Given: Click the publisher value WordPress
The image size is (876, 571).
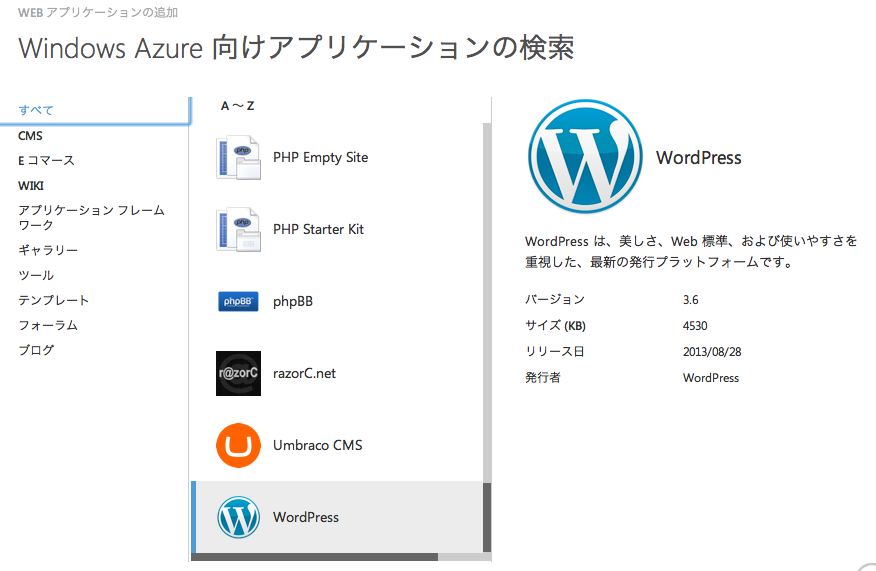Looking at the screenshot, I should coord(711,378).
